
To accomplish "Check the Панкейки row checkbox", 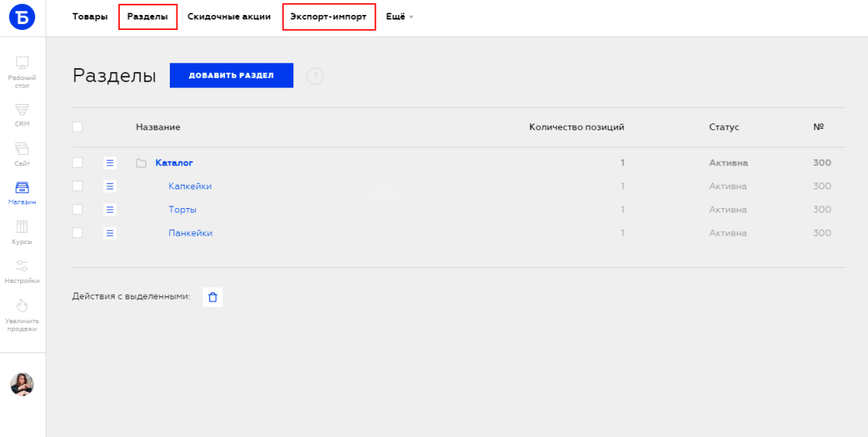I will 78,233.
